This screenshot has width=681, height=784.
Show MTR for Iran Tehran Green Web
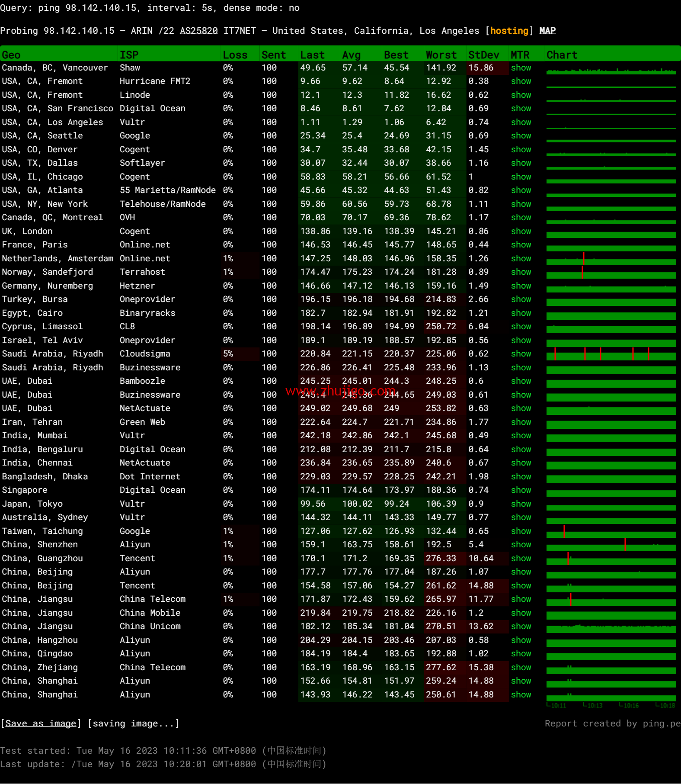(x=521, y=422)
